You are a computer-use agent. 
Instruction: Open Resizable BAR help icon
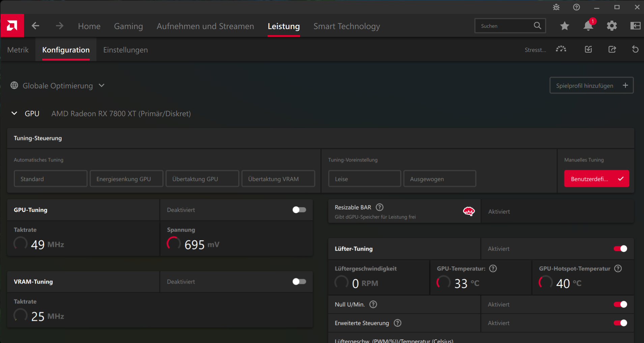380,207
